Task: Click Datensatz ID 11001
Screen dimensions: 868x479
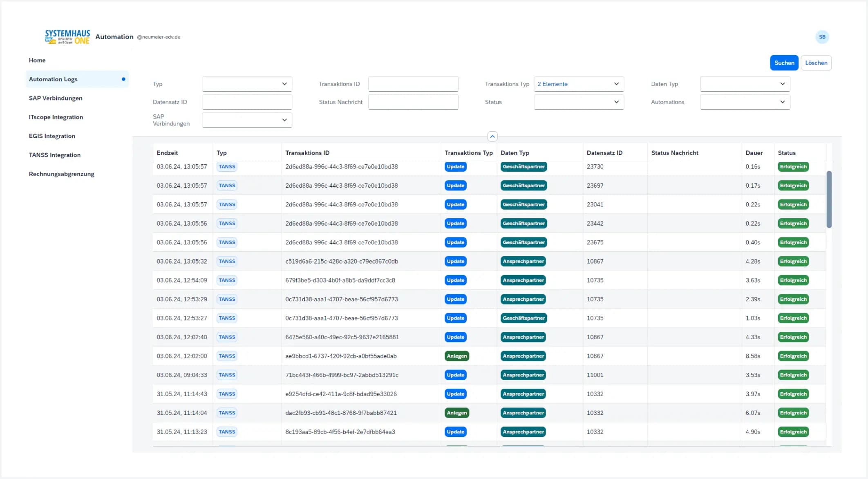Action: (595, 375)
